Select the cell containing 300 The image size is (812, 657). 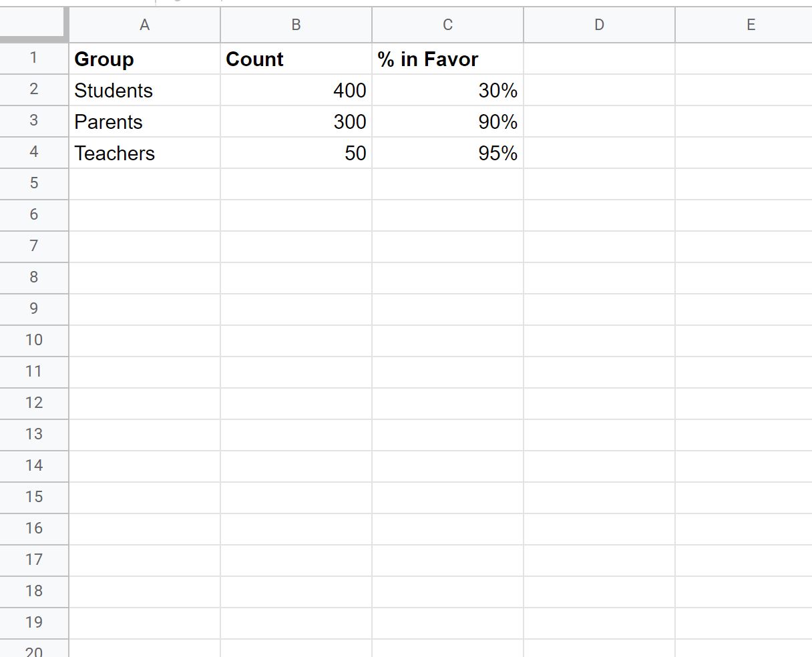coord(296,122)
